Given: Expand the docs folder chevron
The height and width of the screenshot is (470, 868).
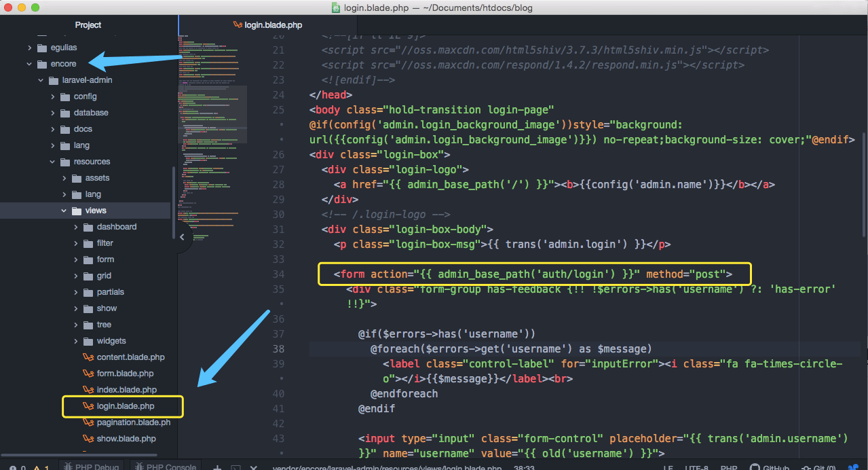Looking at the screenshot, I should 52,129.
